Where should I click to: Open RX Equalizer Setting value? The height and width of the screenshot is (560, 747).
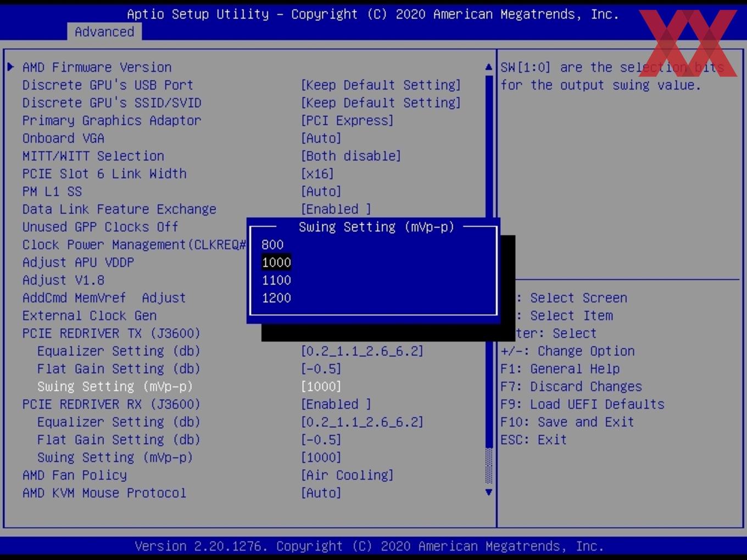[x=362, y=422]
